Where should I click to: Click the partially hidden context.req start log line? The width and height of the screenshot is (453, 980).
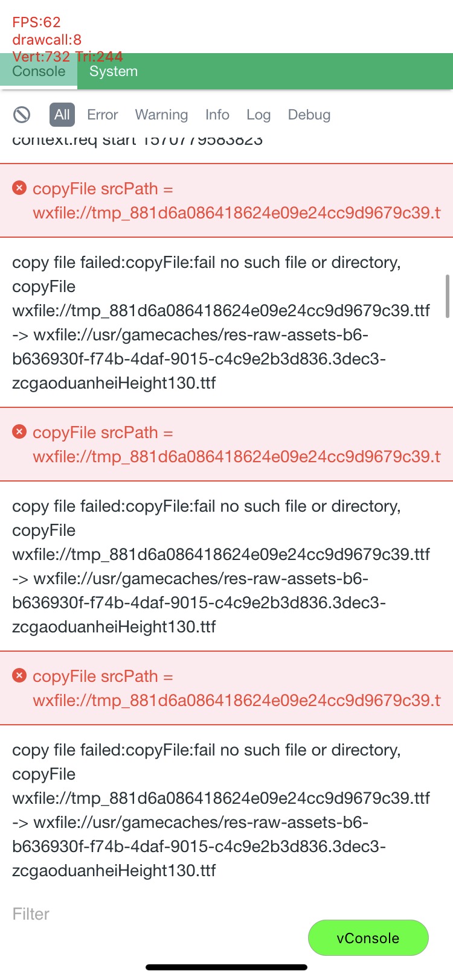coord(138,142)
